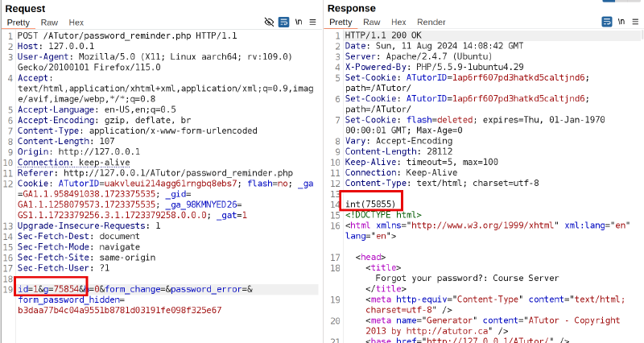644x343 pixels.
Task: Toggle the \n newline display in Request panel
Action: pyautogui.click(x=299, y=22)
